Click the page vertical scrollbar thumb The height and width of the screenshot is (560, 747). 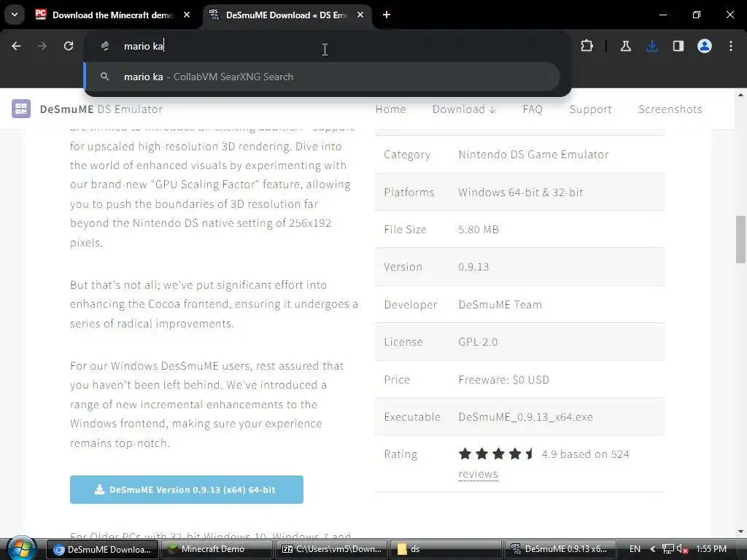(x=740, y=239)
